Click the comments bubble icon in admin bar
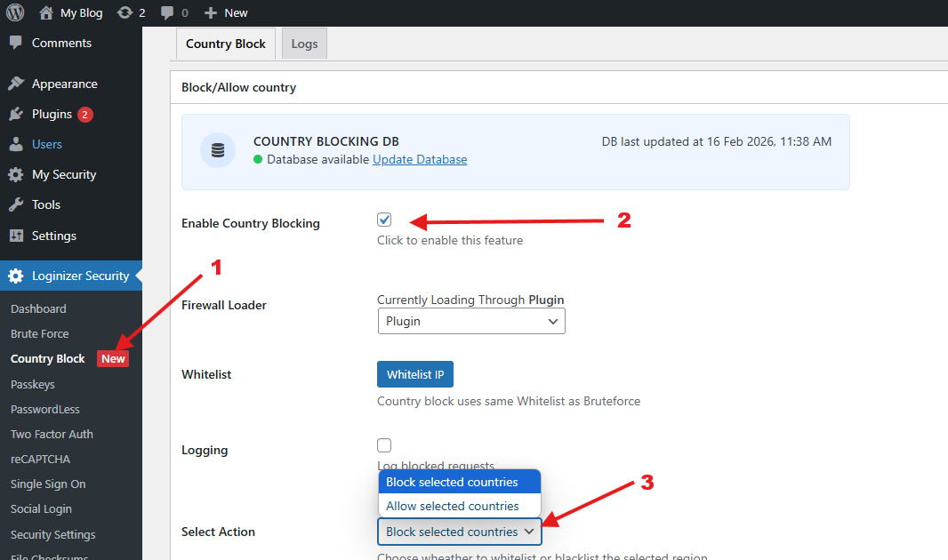This screenshot has width=948, height=560. point(167,12)
